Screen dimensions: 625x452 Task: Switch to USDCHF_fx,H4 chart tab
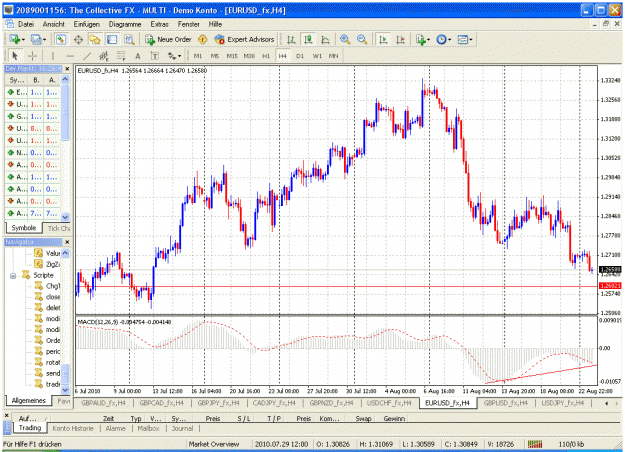pos(389,403)
